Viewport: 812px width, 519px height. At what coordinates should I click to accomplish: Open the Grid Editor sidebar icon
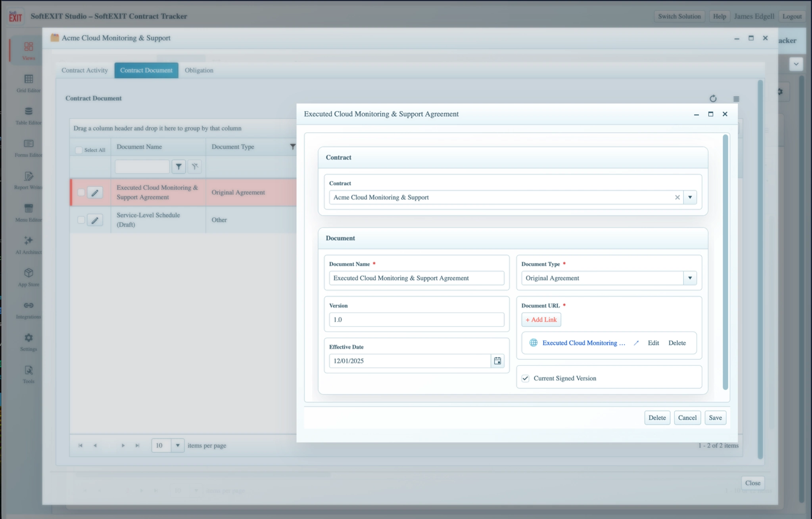tap(29, 79)
